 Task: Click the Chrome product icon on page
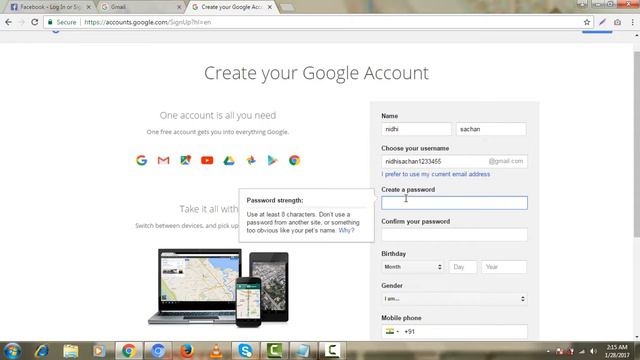pyautogui.click(x=294, y=160)
